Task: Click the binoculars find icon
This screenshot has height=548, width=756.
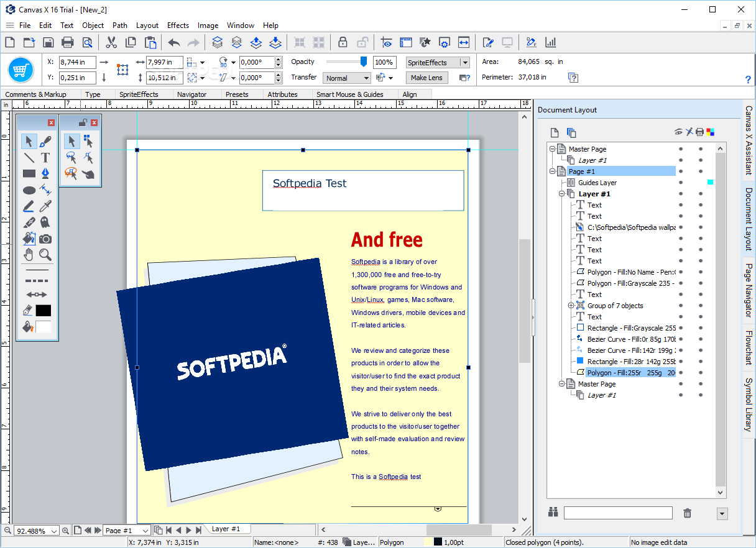Action: 553,513
